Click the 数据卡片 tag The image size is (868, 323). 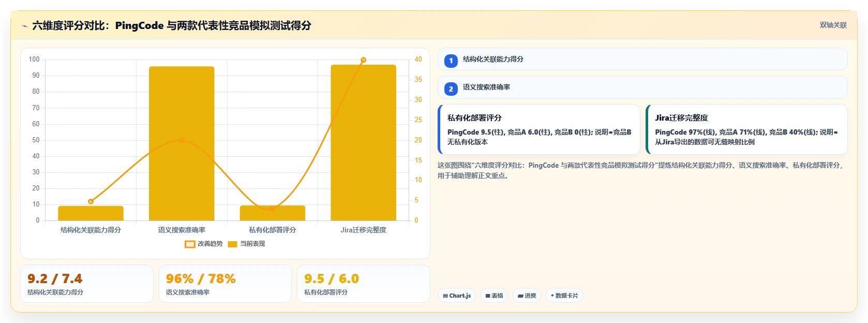pyautogui.click(x=564, y=296)
